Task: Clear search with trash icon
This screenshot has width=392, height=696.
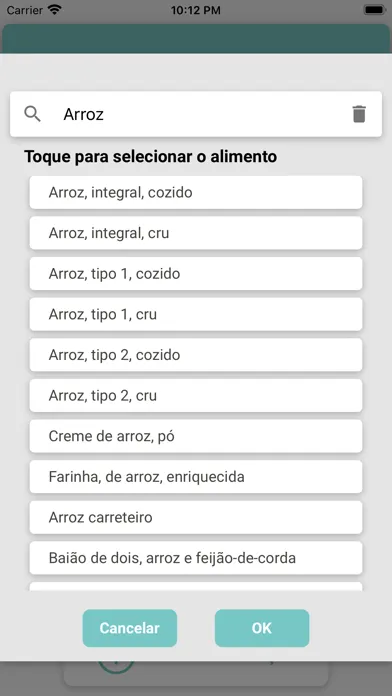Action: (359, 114)
